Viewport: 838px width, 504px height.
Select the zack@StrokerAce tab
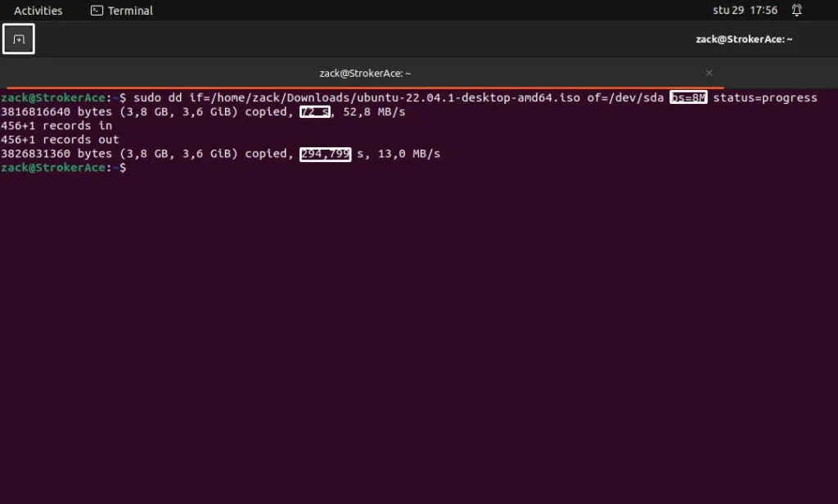point(365,73)
